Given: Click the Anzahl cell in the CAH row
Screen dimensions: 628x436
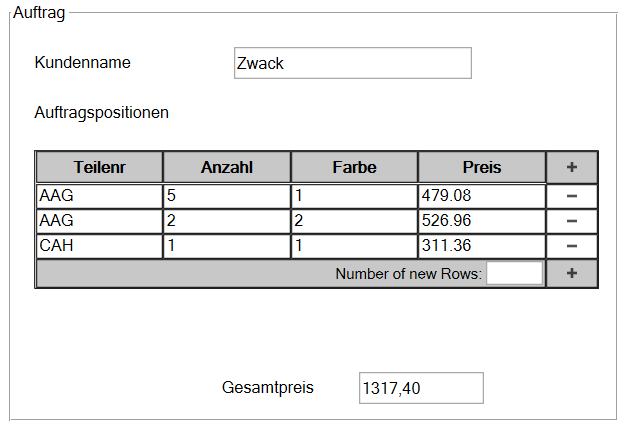Looking at the screenshot, I should coord(227,246).
